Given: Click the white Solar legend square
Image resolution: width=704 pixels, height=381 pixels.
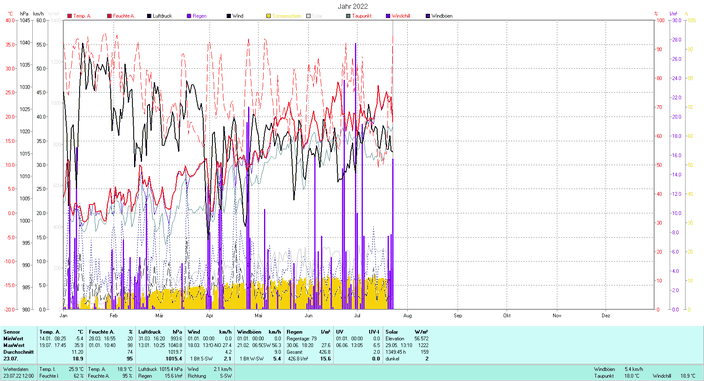Looking at the screenshot, I should 308,16.
